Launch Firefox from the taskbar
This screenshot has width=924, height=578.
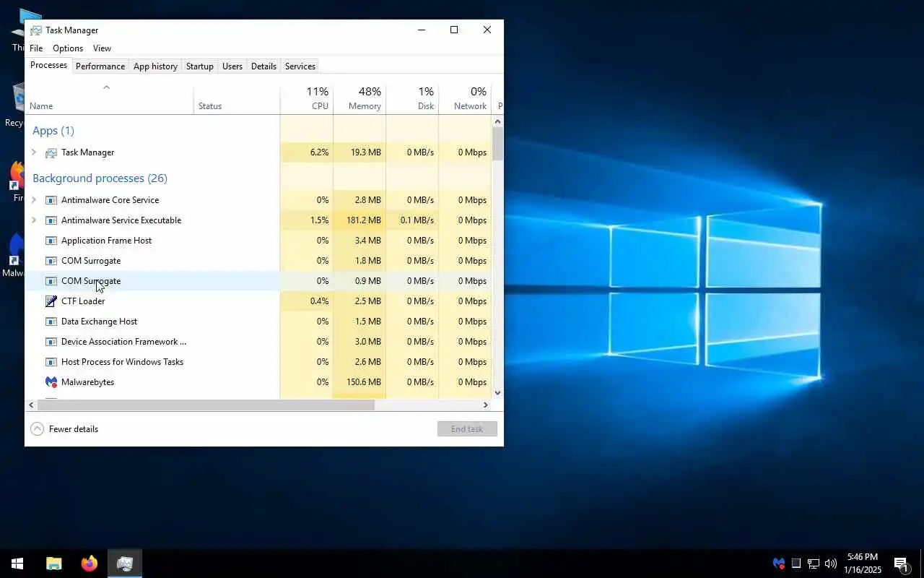[x=90, y=564]
